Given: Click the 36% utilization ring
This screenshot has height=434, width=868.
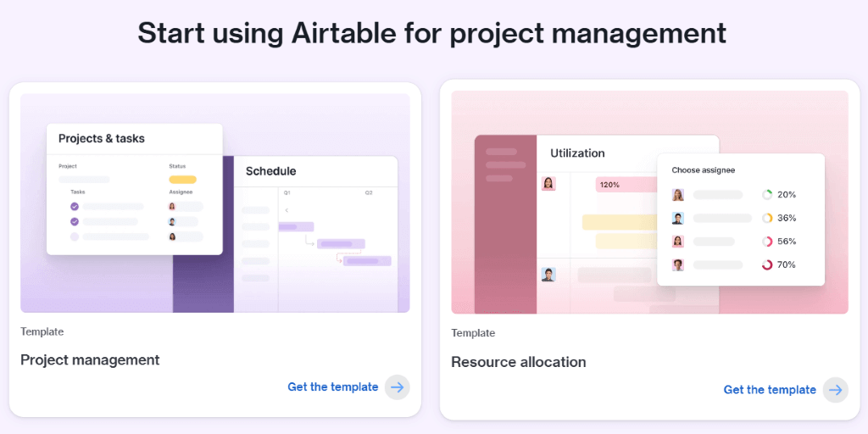Looking at the screenshot, I should [x=766, y=218].
